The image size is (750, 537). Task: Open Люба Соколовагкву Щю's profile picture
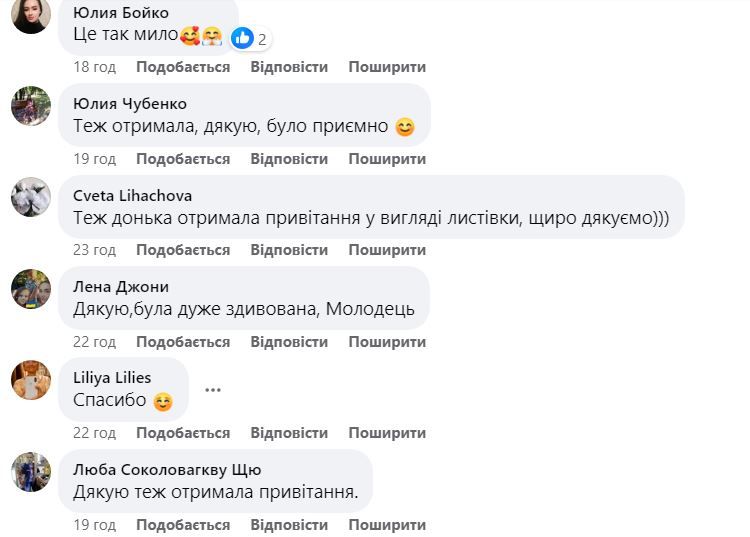[x=31, y=472]
